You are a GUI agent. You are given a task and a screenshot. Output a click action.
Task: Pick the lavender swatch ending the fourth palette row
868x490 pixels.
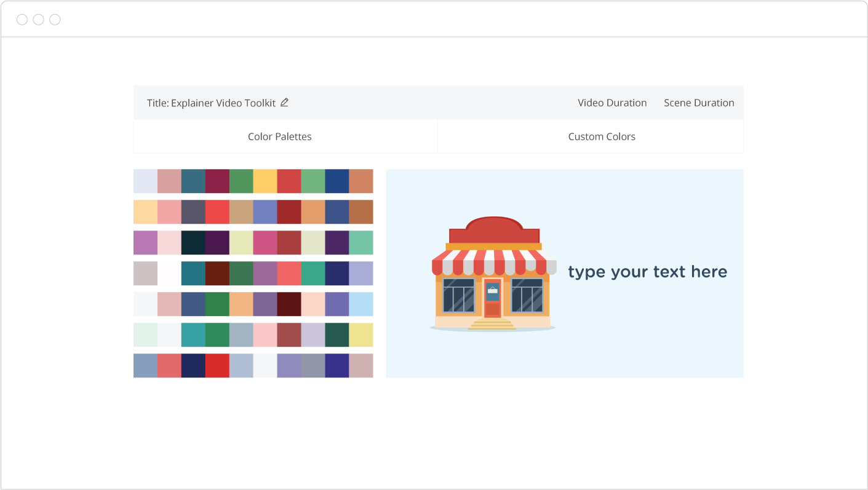[x=361, y=273]
